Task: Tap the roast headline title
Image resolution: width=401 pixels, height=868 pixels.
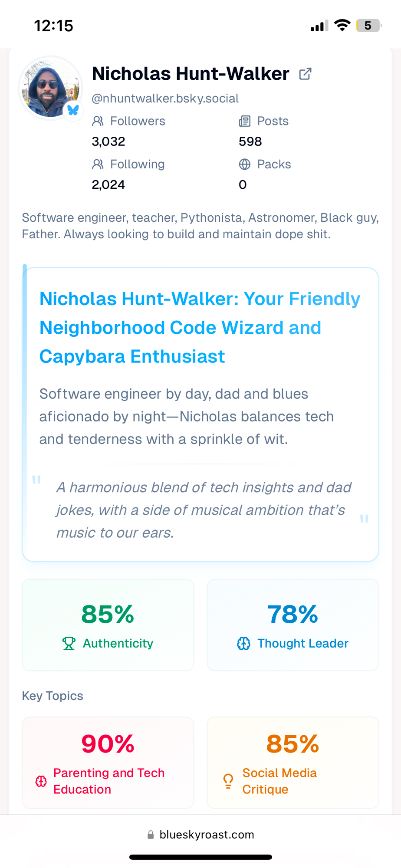Action: pyautogui.click(x=200, y=328)
